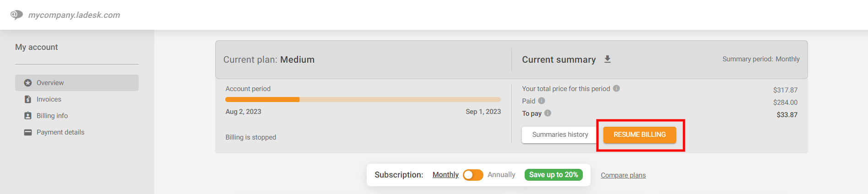Download the current summary
Screen dimensions: 868x194
coord(608,59)
